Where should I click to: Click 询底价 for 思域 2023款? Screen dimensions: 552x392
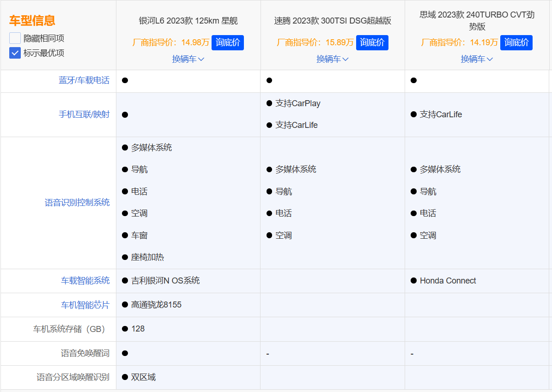pos(516,42)
